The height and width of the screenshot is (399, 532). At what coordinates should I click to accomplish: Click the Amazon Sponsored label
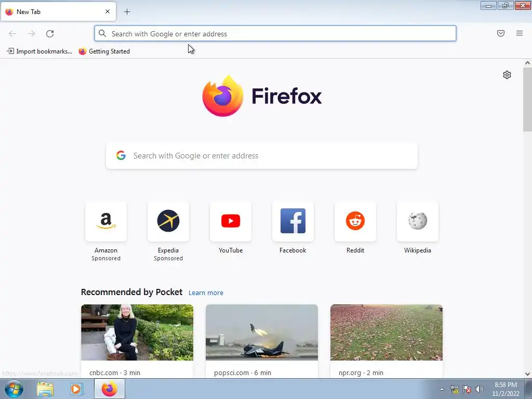106,258
